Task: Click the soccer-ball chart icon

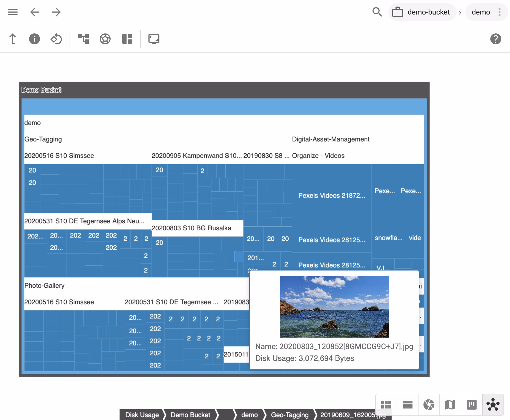Action: 105,39
